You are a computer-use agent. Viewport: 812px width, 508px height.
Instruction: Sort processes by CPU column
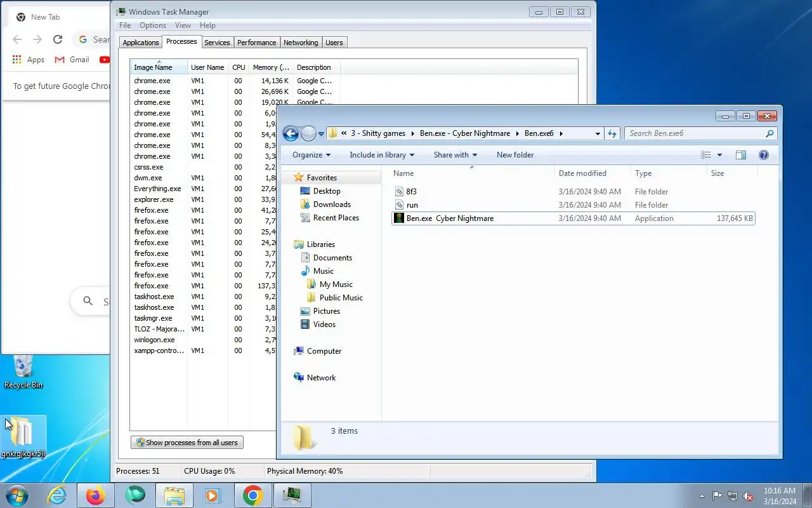(239, 67)
